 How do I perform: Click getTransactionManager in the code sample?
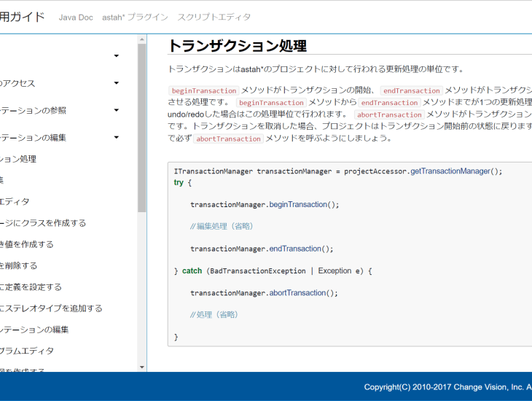coord(456,171)
